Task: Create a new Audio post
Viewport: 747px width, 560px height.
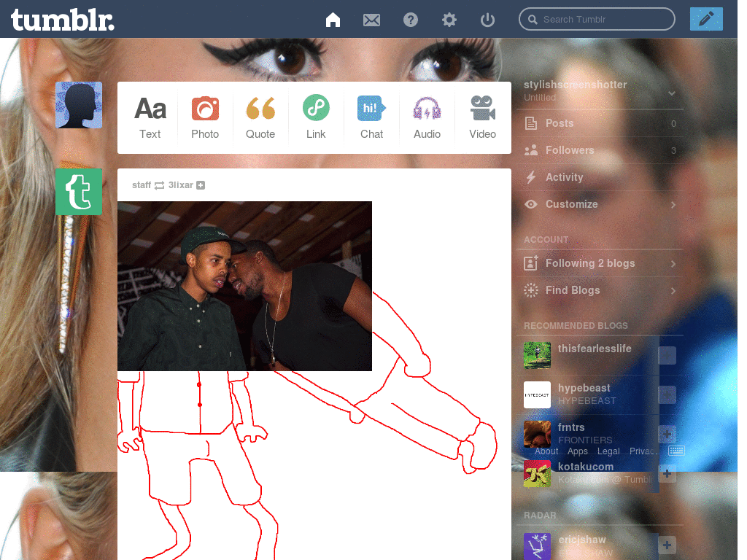Action: pyautogui.click(x=427, y=117)
